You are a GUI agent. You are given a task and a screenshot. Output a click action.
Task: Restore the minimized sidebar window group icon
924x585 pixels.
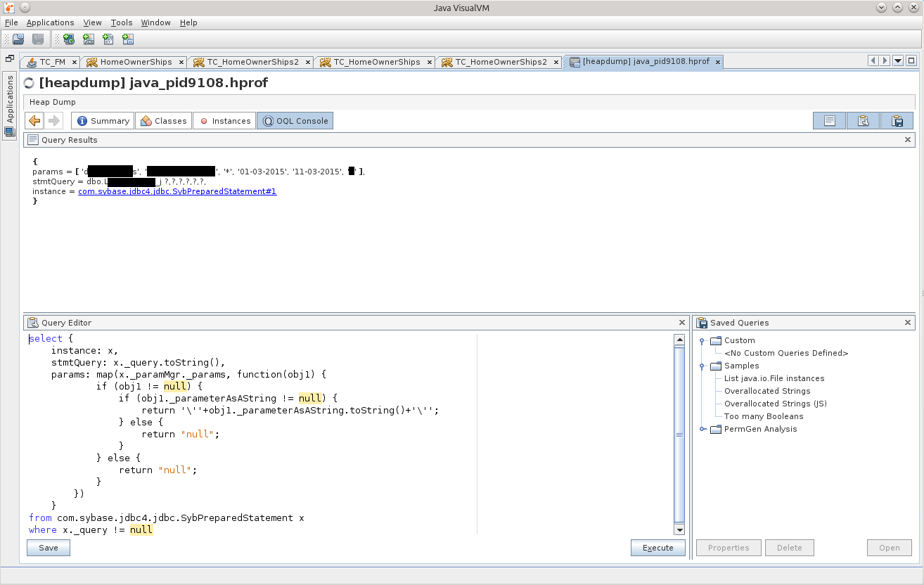pos(10,59)
